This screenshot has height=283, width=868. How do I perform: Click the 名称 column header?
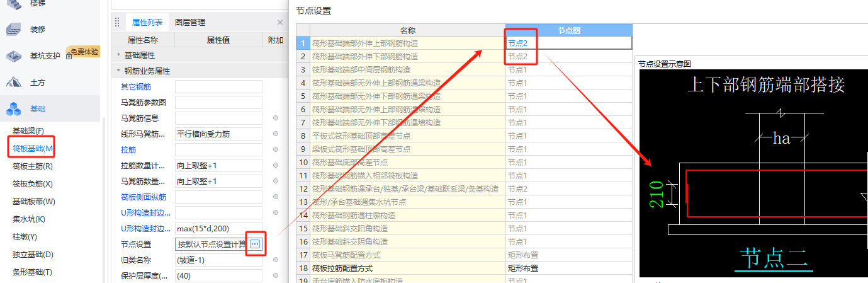point(408,30)
